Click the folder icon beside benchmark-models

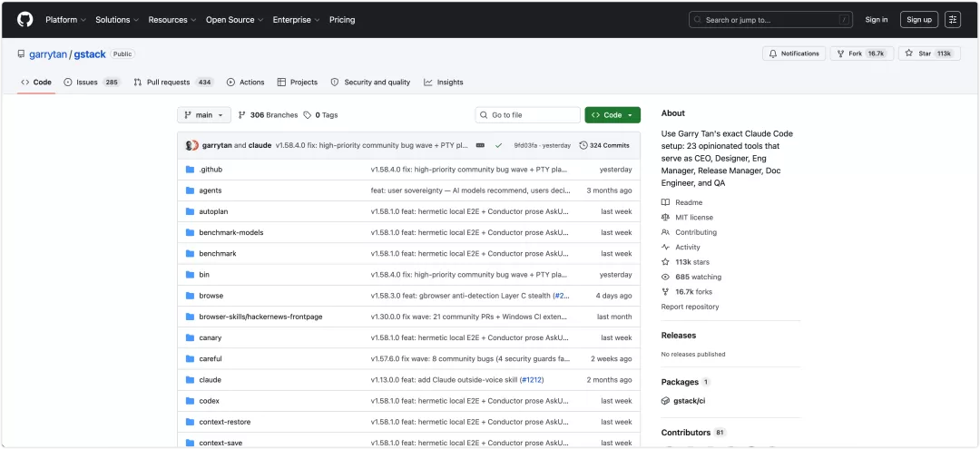click(190, 232)
